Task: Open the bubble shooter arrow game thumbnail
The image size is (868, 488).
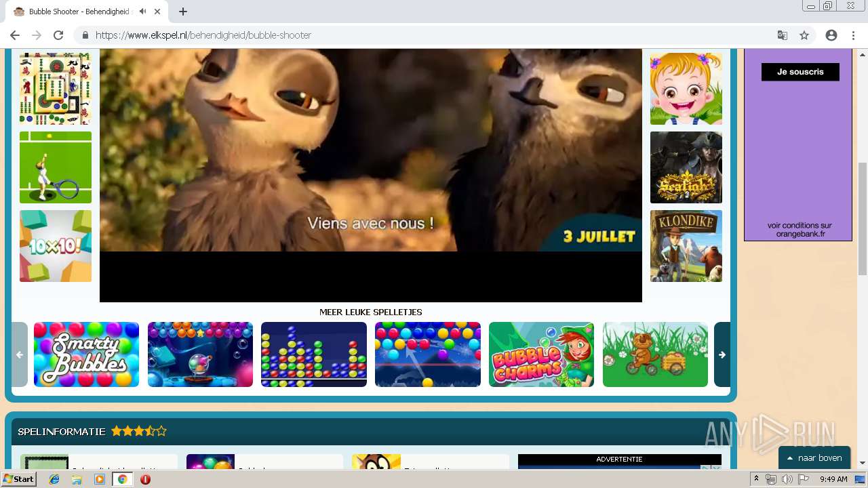Action: point(428,354)
